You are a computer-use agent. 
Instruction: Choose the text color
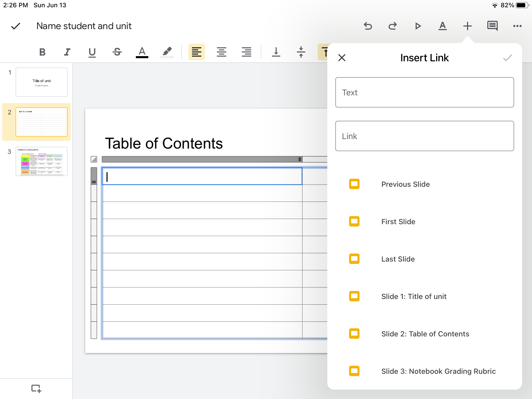click(x=142, y=52)
